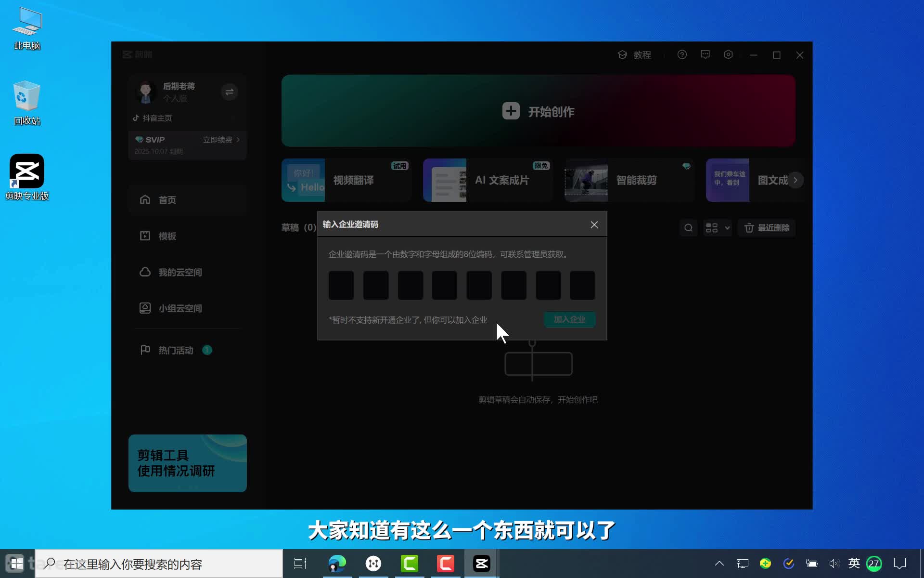Click the home icon in sidebar
The image size is (924, 578).
click(x=145, y=199)
